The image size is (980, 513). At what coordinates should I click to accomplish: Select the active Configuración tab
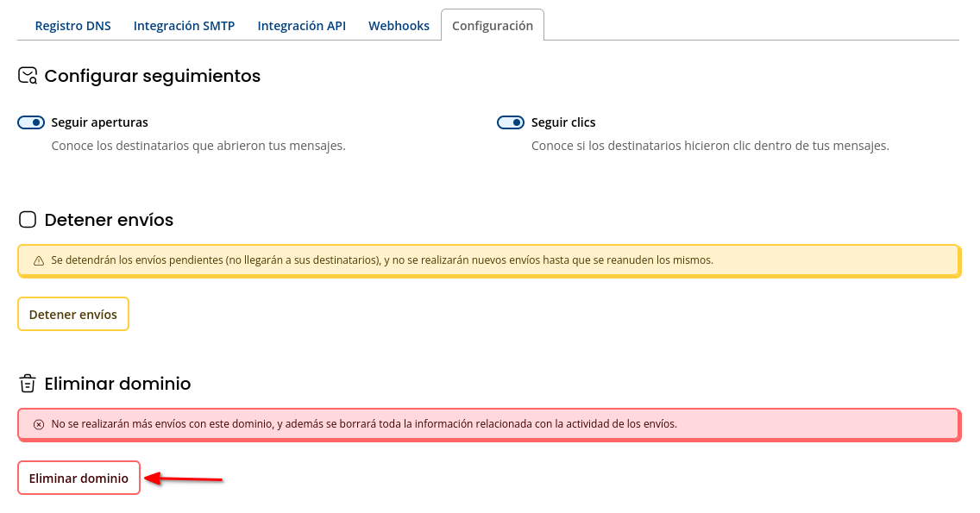click(493, 26)
